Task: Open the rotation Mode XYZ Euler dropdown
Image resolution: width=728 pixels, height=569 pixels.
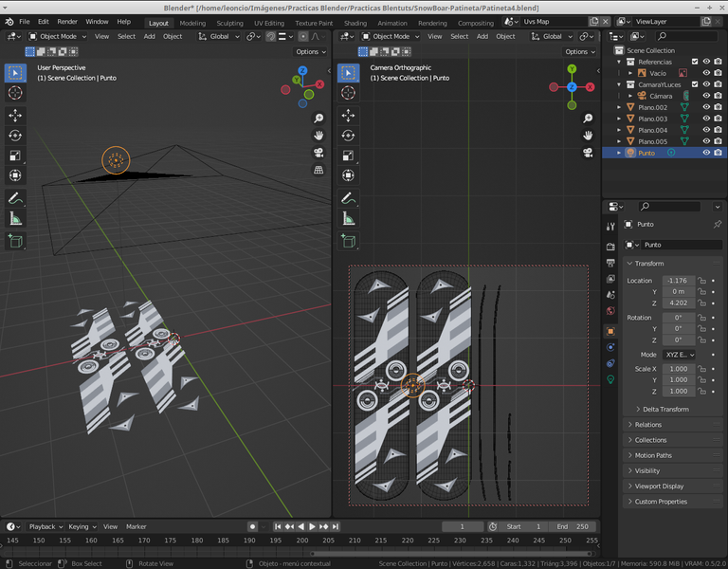Action: coord(680,355)
